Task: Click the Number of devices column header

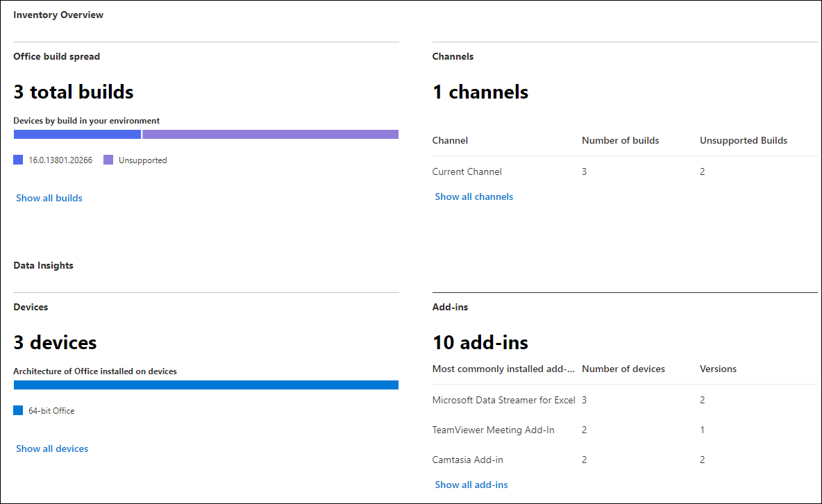Action: pos(623,369)
